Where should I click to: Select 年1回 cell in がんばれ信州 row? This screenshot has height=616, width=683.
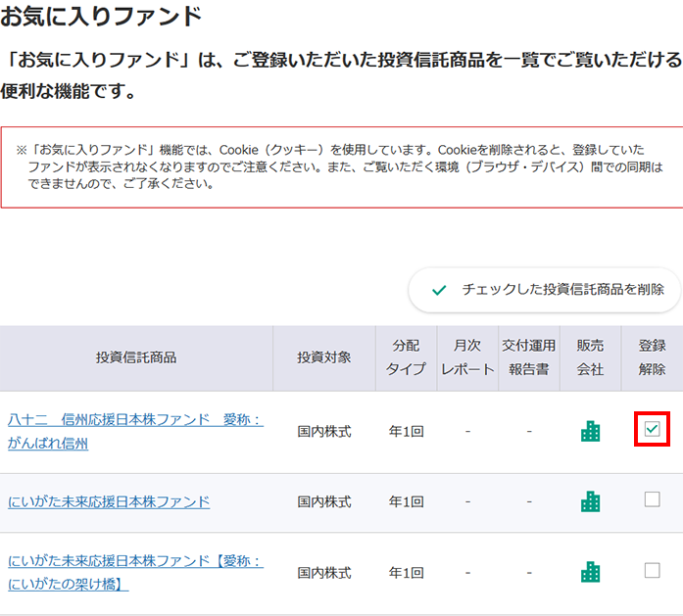(406, 432)
